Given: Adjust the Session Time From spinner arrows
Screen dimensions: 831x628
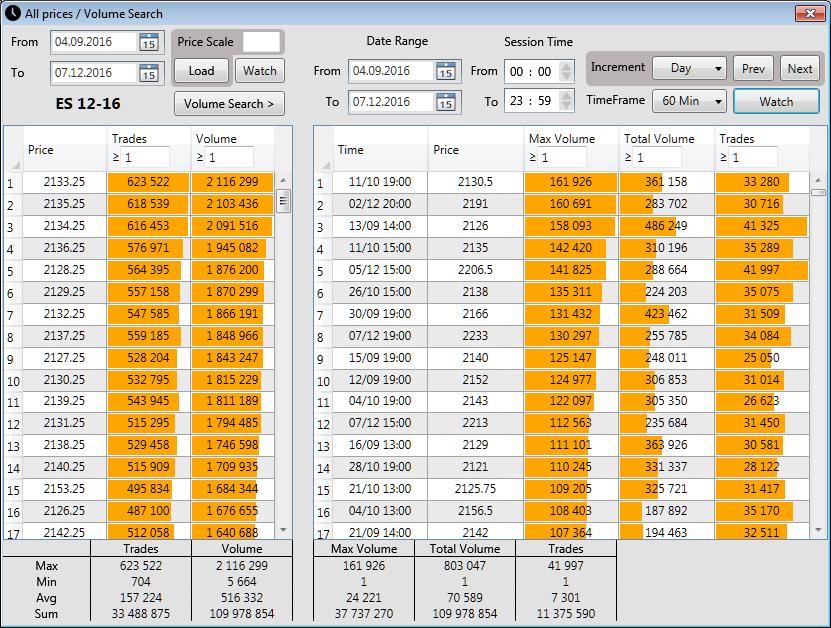Looking at the screenshot, I should (x=567, y=71).
